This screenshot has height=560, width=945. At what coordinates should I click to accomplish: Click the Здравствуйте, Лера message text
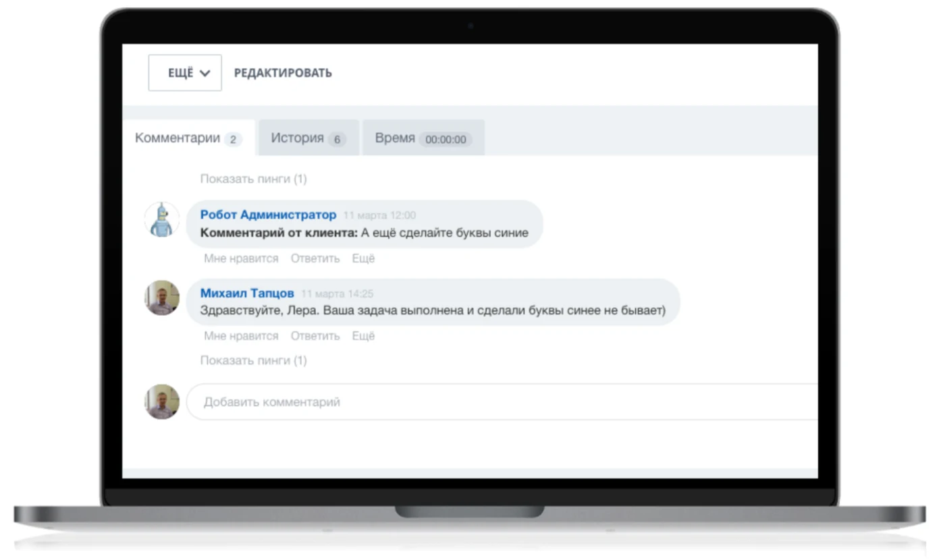433,310
